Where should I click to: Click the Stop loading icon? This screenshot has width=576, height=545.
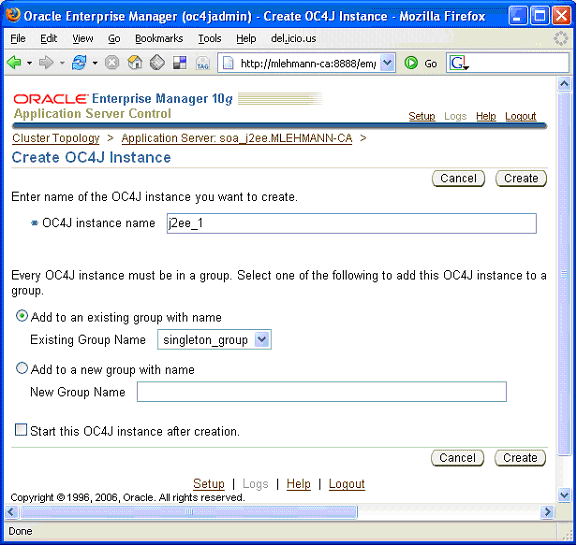pyautogui.click(x=112, y=63)
